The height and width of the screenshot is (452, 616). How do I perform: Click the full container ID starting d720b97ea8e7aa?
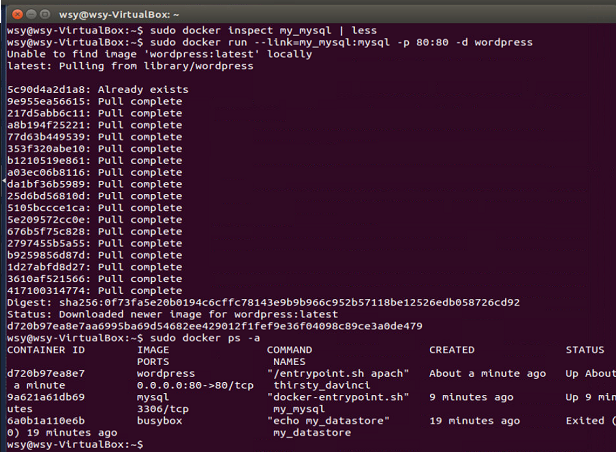click(x=214, y=326)
